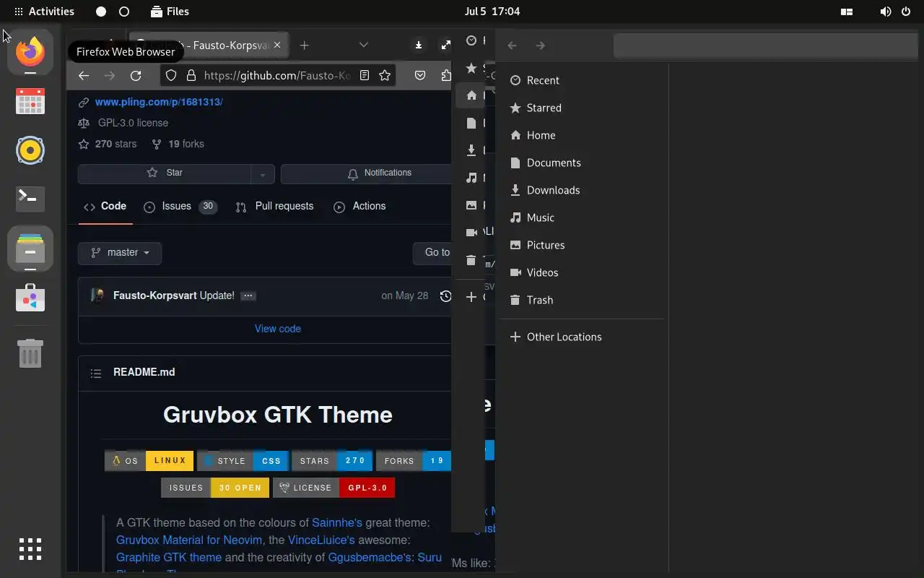Click the GPL-3.0 license badge
Image resolution: width=924 pixels, height=578 pixels.
point(334,488)
